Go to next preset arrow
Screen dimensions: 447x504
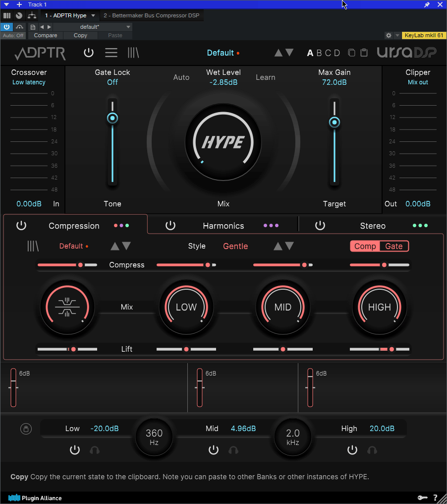[x=49, y=27]
